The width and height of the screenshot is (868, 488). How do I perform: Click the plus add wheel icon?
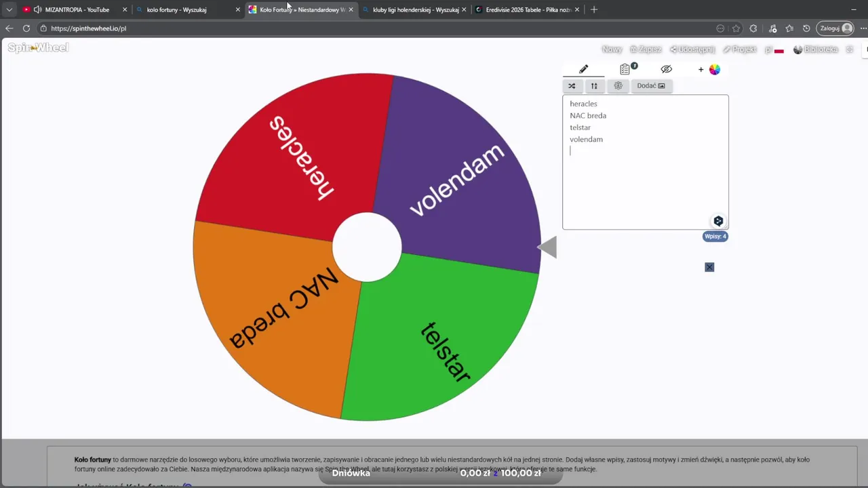coord(701,69)
